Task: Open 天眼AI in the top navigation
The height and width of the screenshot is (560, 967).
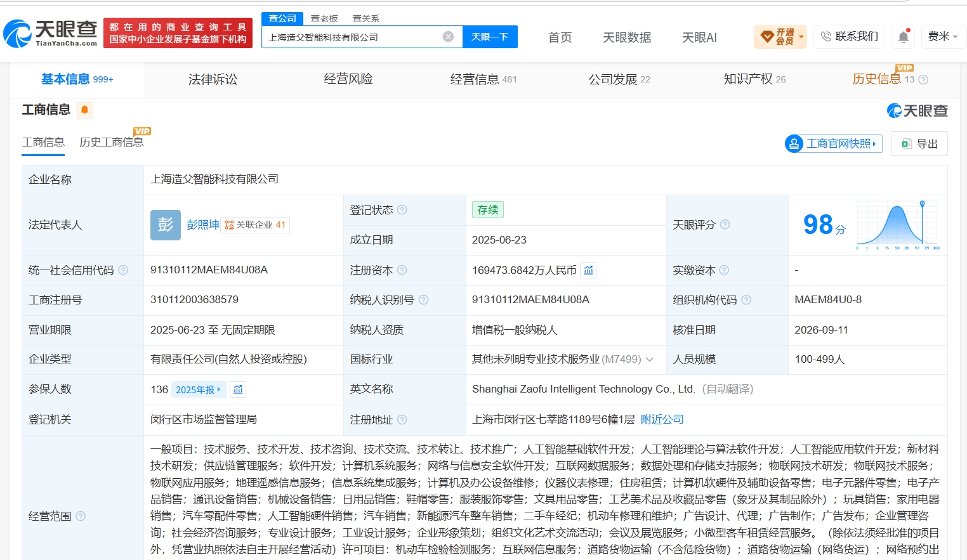Action: pos(699,37)
